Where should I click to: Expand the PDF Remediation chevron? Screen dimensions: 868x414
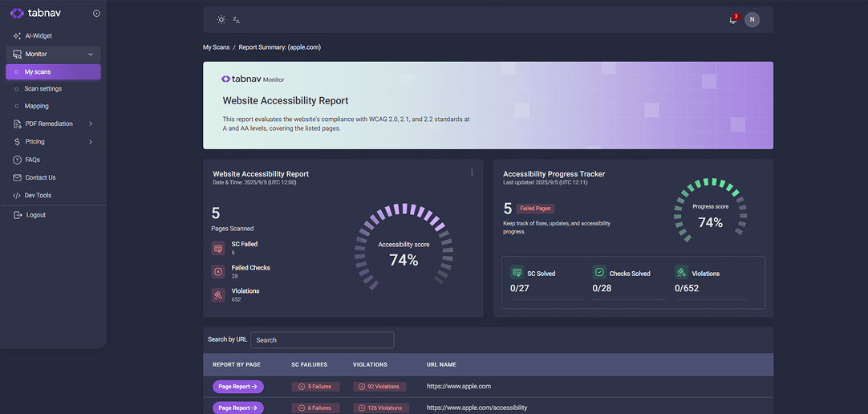[x=91, y=124]
